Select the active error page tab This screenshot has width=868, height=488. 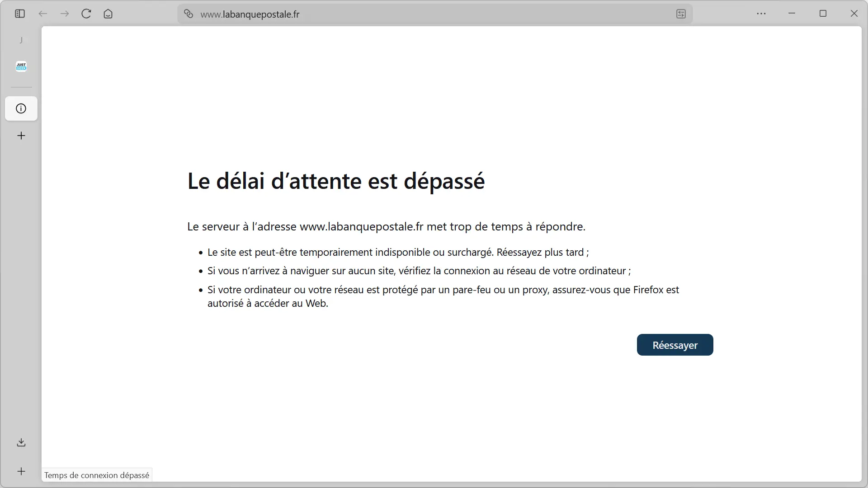tap(21, 108)
